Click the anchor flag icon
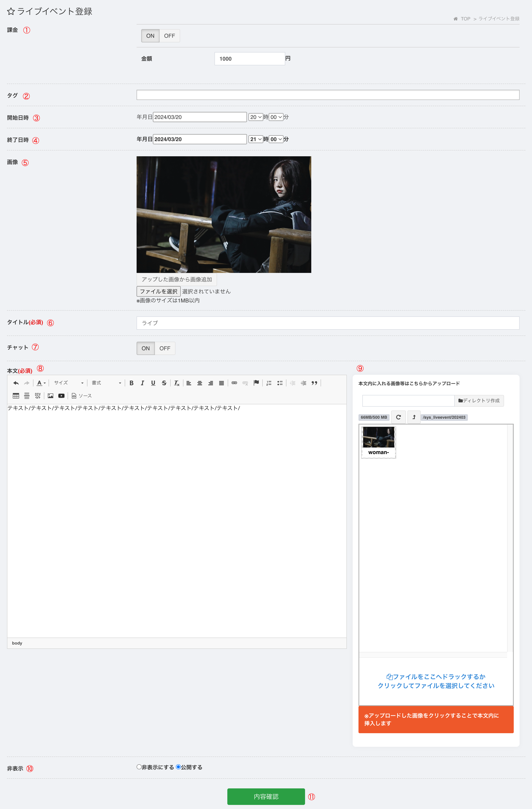The image size is (532, 809). click(256, 383)
